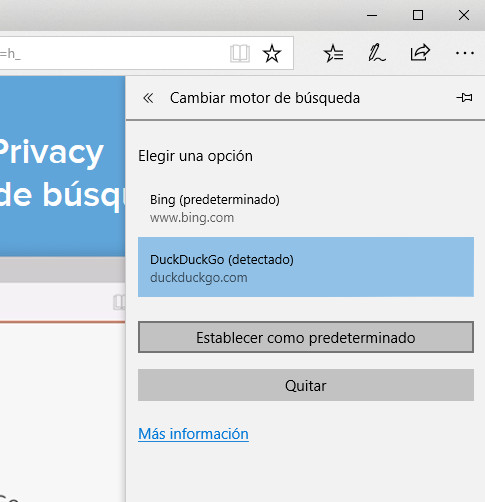Go back with double chevron arrow
This screenshot has width=485, height=502.
[x=148, y=98]
